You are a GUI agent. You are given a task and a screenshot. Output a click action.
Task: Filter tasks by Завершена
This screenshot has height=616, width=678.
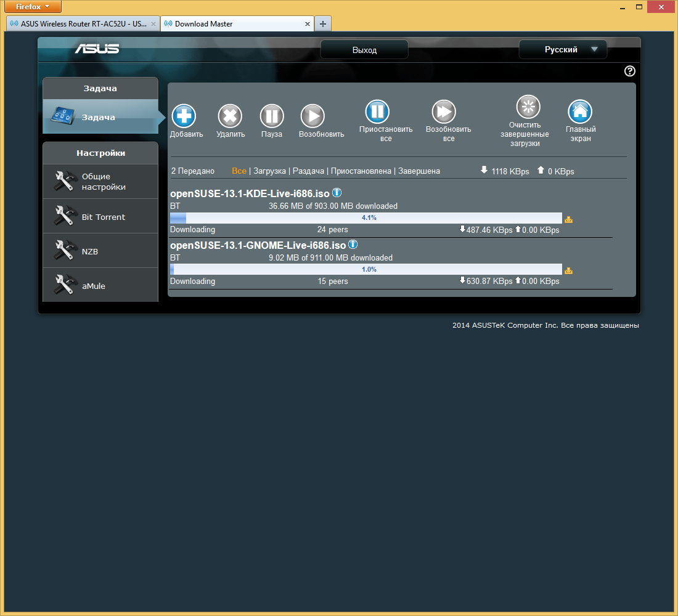419,171
